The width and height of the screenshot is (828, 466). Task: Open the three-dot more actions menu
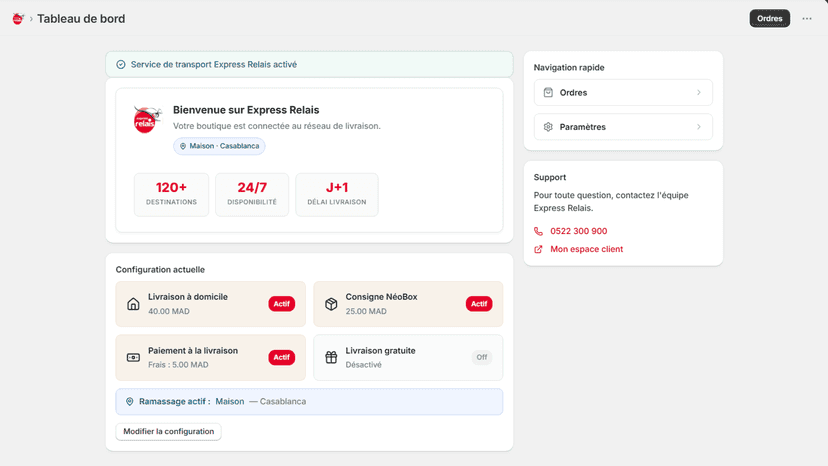807,18
